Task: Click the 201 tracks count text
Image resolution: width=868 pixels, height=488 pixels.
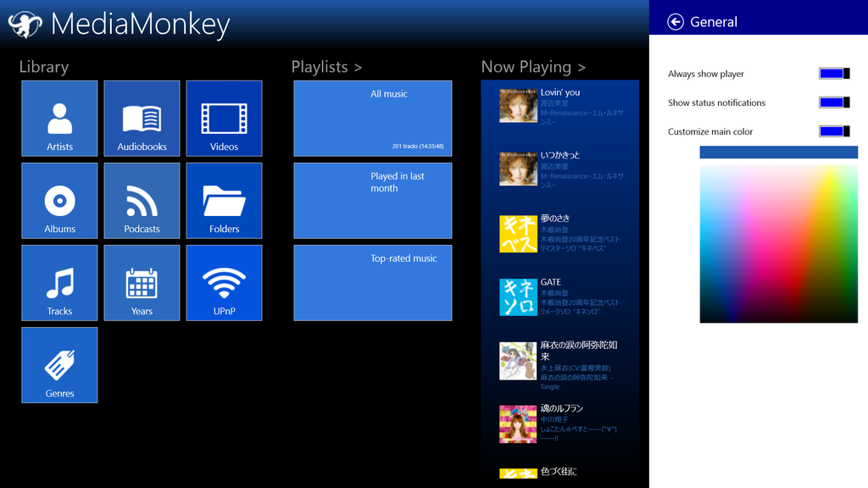Action: 418,146
